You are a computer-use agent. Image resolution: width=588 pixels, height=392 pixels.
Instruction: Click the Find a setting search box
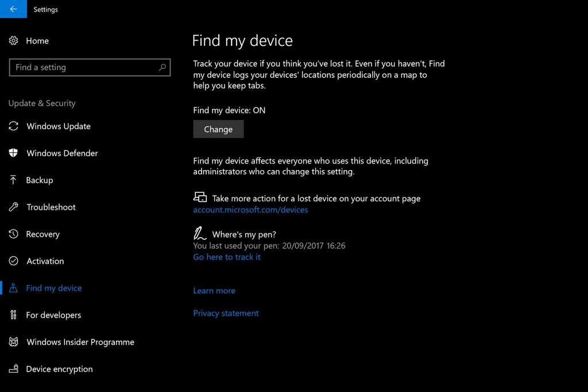tap(90, 67)
